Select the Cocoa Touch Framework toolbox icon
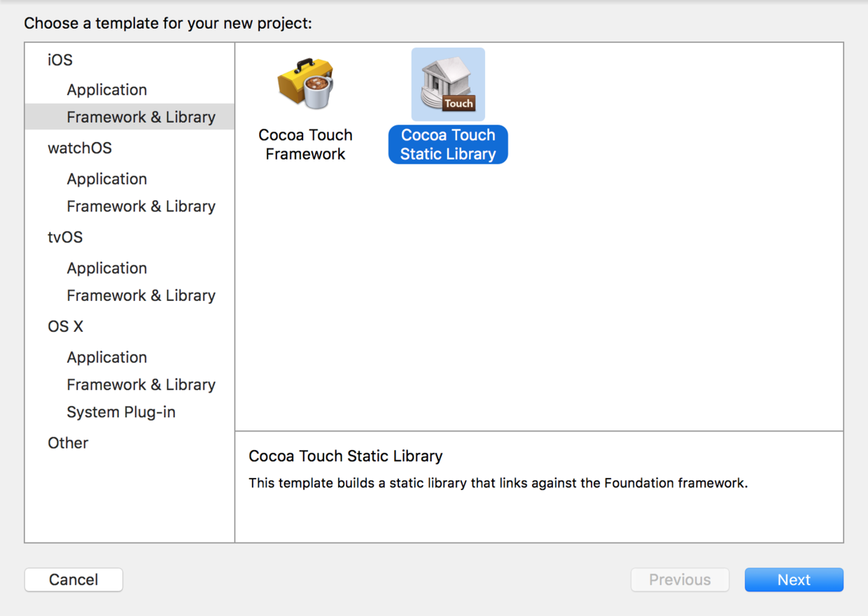The width and height of the screenshot is (868, 616). point(306,84)
